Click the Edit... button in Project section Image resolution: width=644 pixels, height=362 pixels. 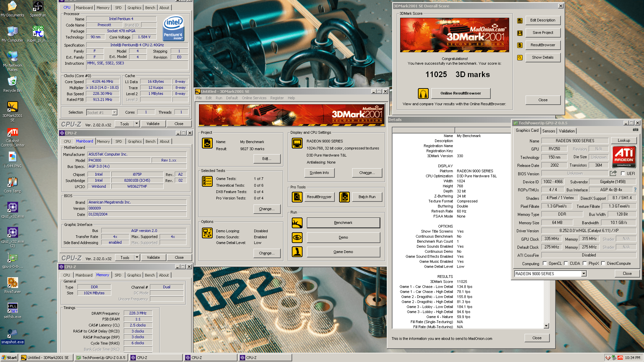(x=267, y=159)
